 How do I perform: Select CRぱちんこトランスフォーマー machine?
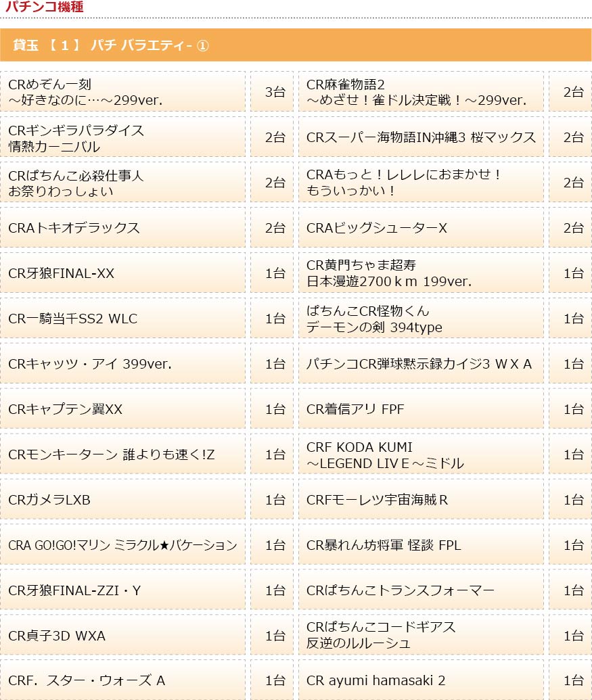(x=421, y=590)
